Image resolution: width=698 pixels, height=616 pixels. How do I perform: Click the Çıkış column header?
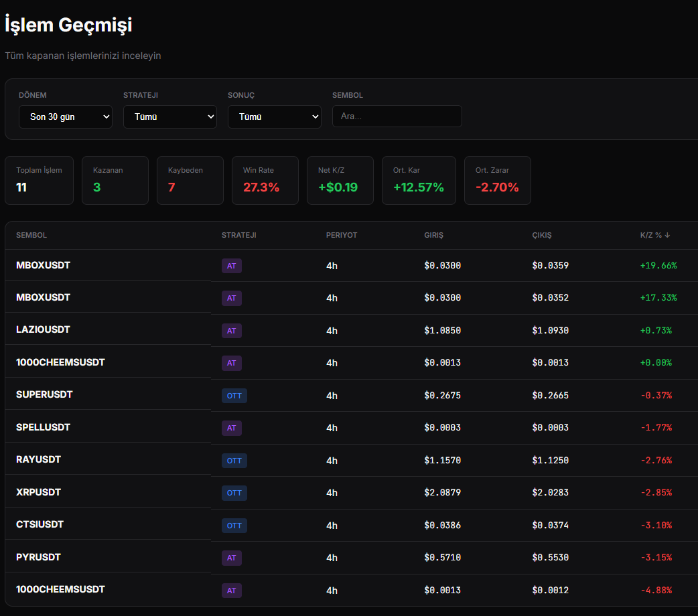[x=542, y=235]
